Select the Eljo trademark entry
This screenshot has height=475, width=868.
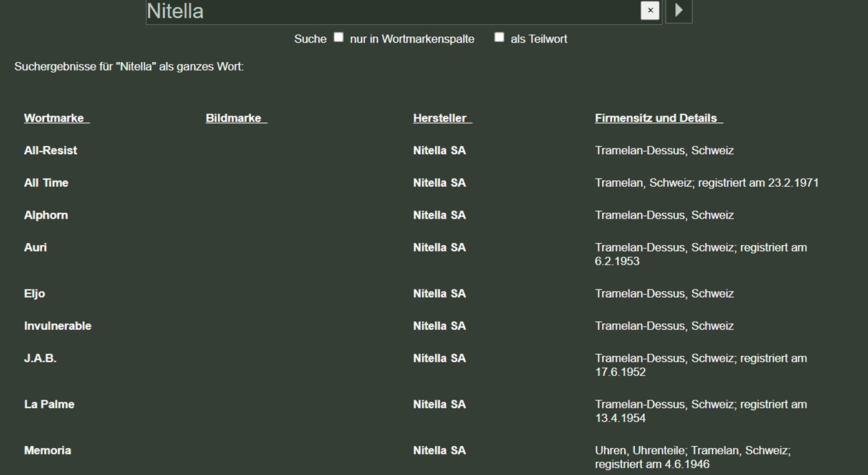34,294
